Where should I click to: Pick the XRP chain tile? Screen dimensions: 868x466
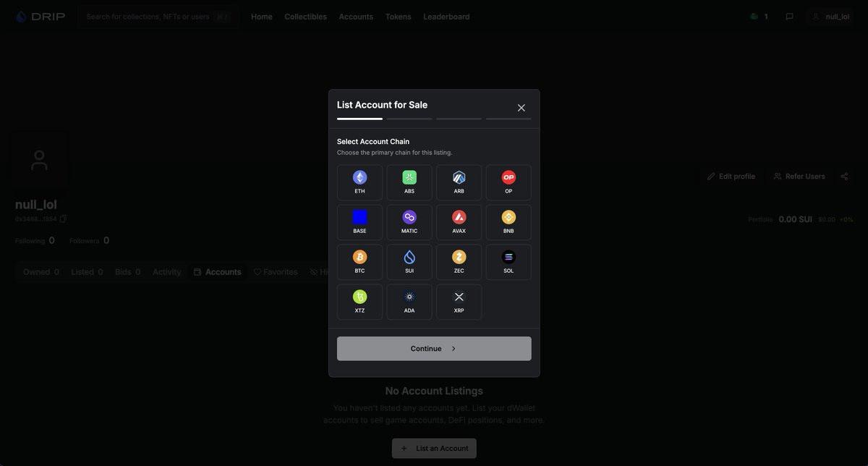click(x=459, y=302)
